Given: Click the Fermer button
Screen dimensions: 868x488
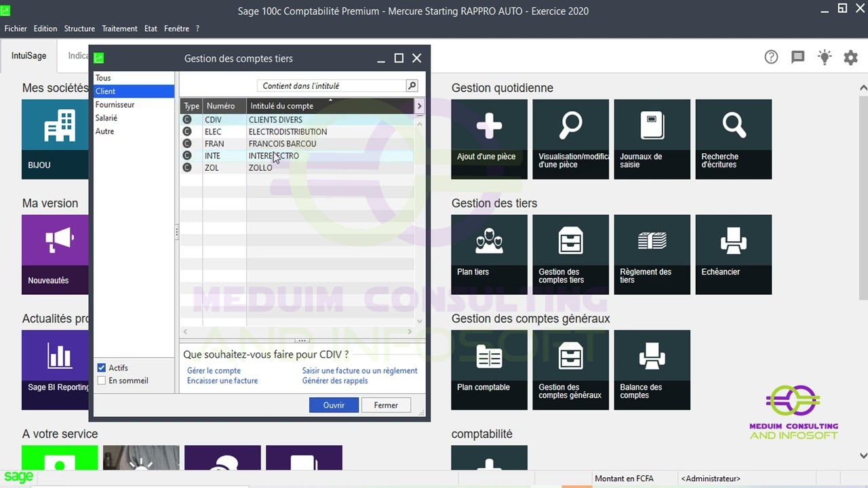Looking at the screenshot, I should [386, 405].
